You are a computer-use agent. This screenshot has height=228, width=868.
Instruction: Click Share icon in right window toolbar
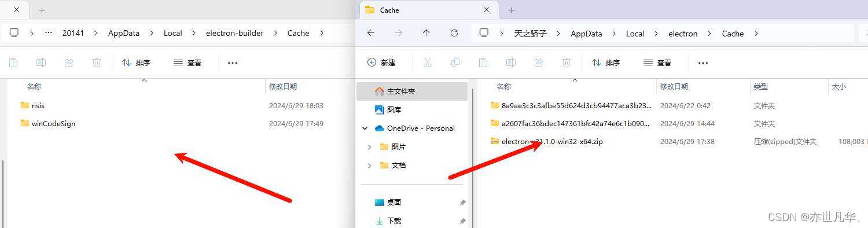pyautogui.click(x=539, y=62)
